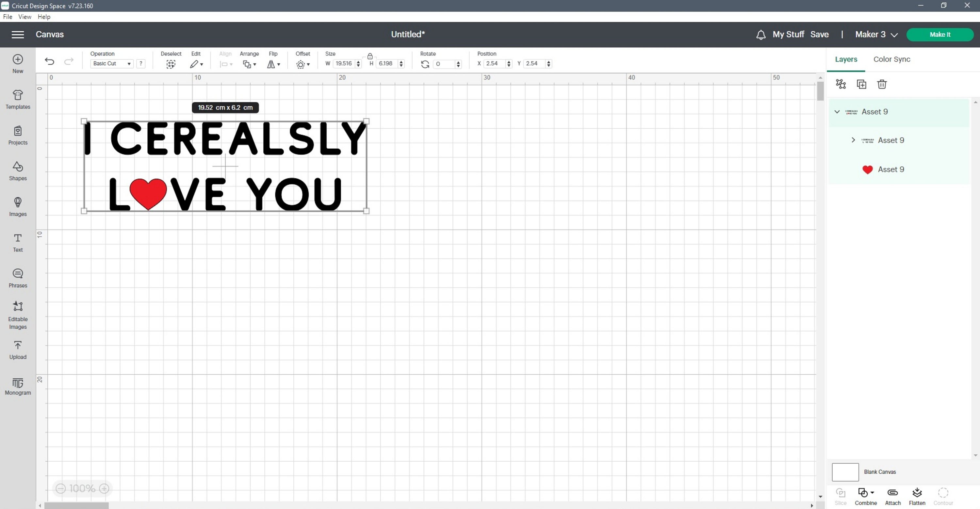The height and width of the screenshot is (509, 980).
Task: Delete the selected layer using trash icon
Action: coord(882,84)
